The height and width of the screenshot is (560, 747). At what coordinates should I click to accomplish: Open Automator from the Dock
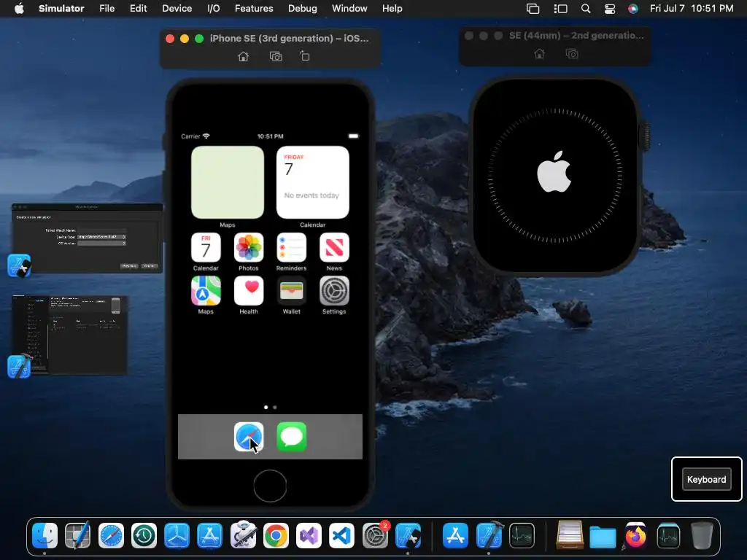(243, 534)
